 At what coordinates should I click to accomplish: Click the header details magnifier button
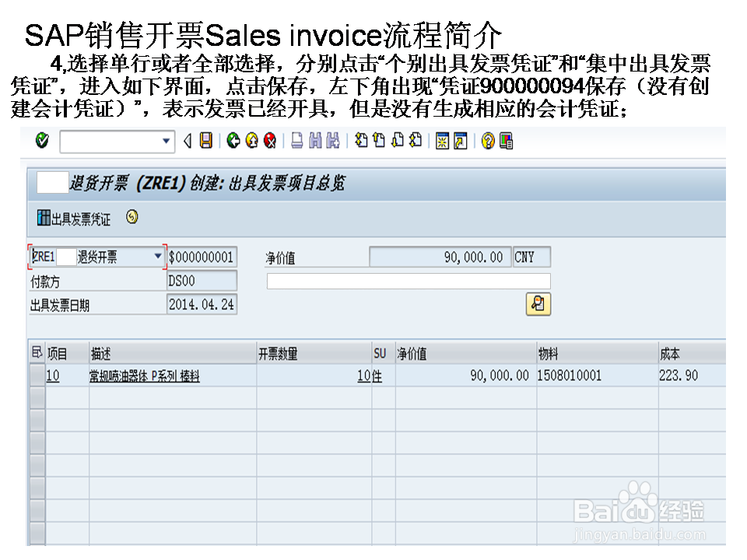(x=538, y=304)
